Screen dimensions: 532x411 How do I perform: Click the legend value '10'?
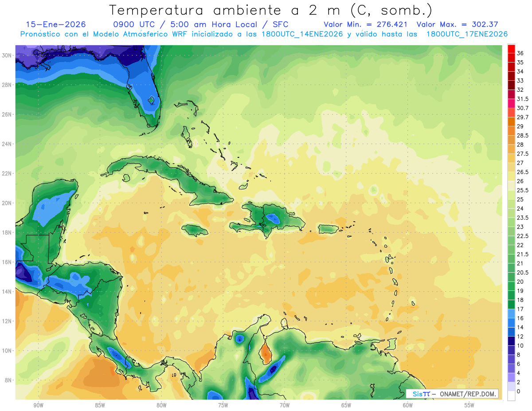(x=520, y=345)
